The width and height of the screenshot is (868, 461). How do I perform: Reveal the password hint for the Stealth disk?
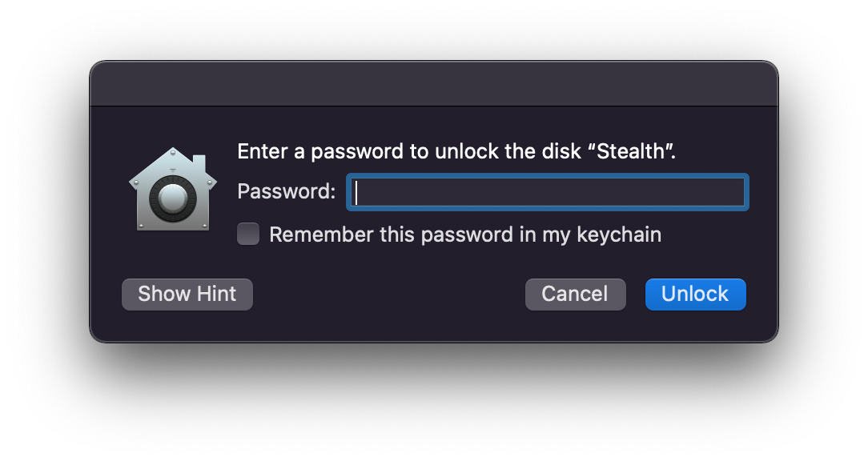coord(187,294)
